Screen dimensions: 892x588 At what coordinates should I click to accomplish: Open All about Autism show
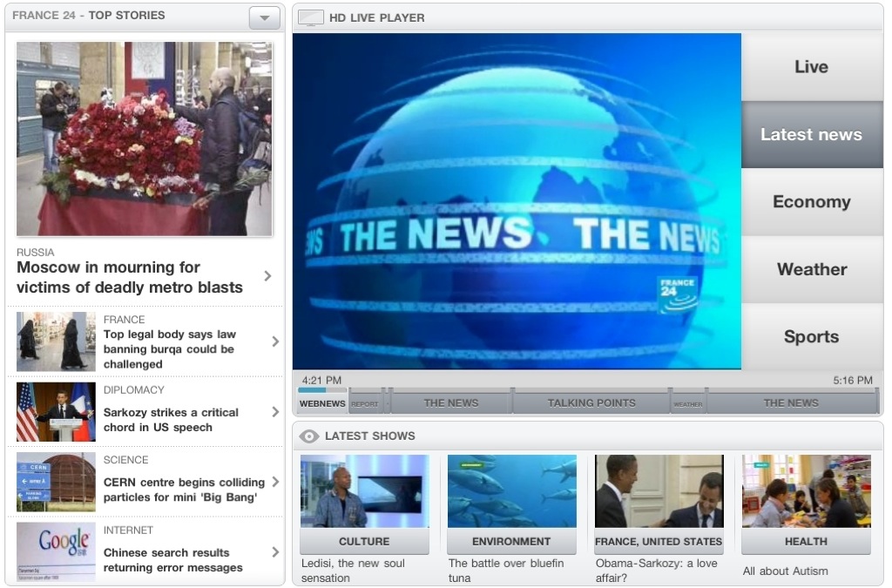785,571
